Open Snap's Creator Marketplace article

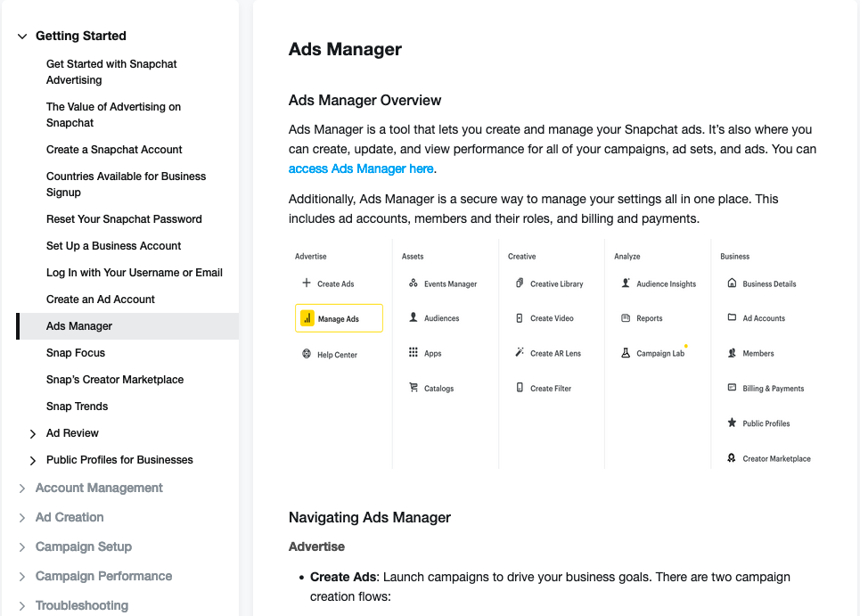click(x=115, y=380)
